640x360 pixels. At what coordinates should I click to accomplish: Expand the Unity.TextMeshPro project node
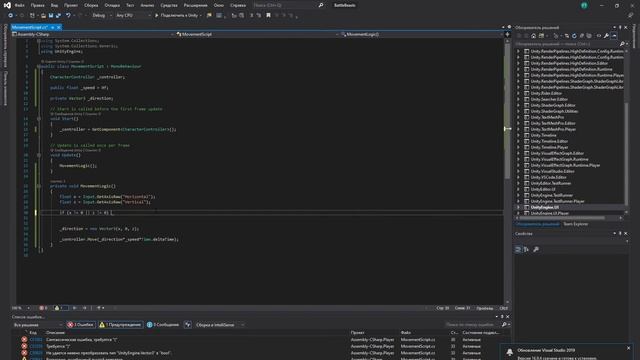(x=518, y=117)
